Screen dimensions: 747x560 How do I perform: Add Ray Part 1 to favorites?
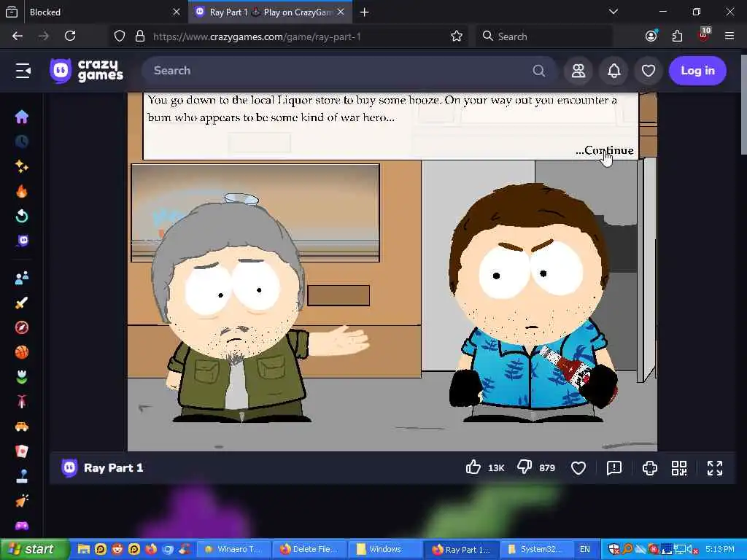[x=578, y=468]
